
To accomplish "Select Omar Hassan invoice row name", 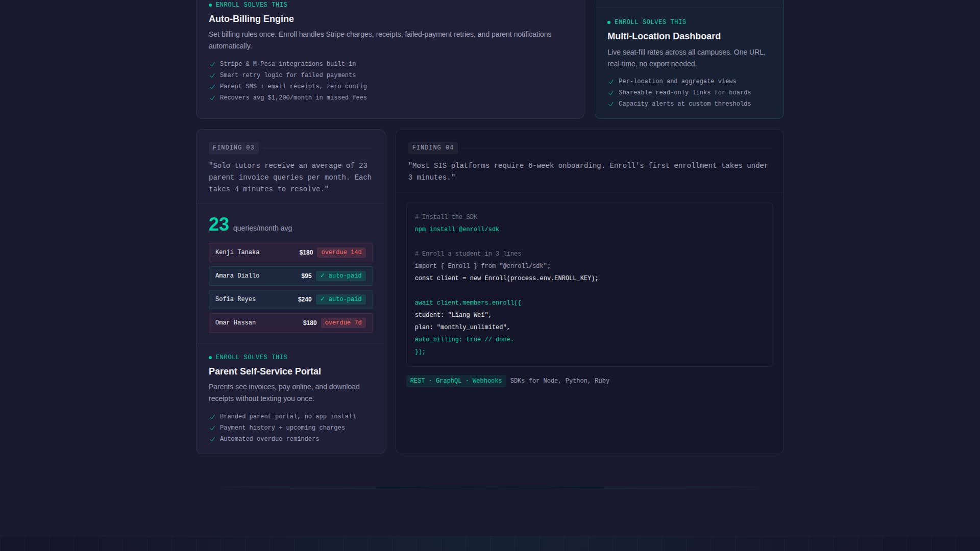I will (x=235, y=323).
